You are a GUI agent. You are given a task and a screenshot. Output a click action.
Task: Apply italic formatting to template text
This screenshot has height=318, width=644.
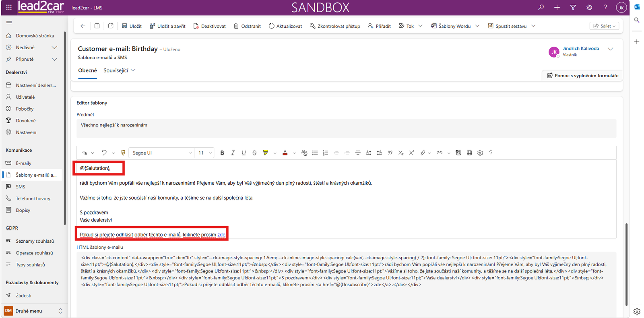pos(233,153)
